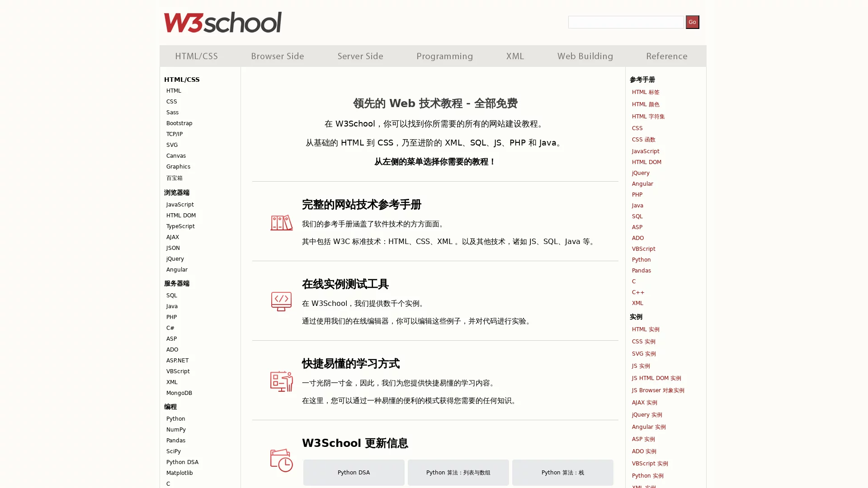
Task: Click the Python DSA card
Action: pos(354,472)
